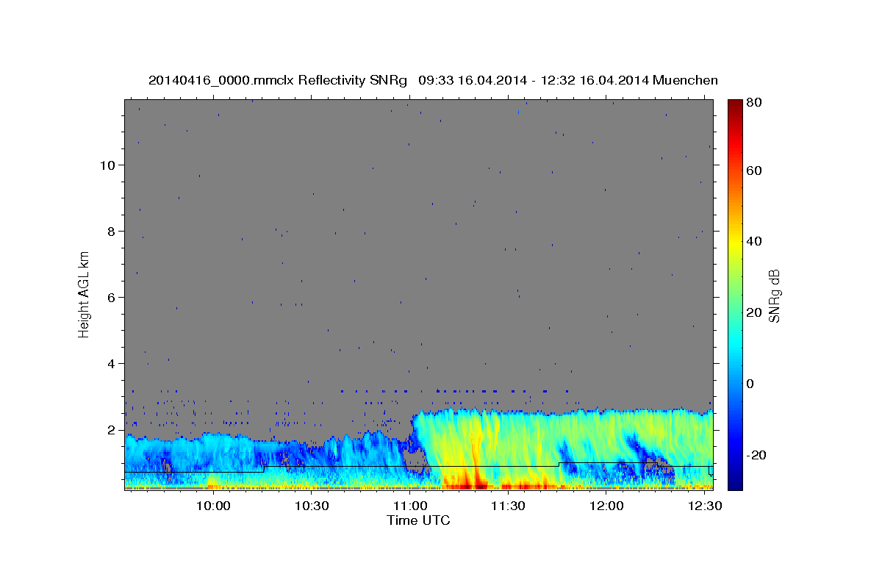882x588 pixels.
Task: Click the height tick label '6'
Action: click(x=112, y=297)
